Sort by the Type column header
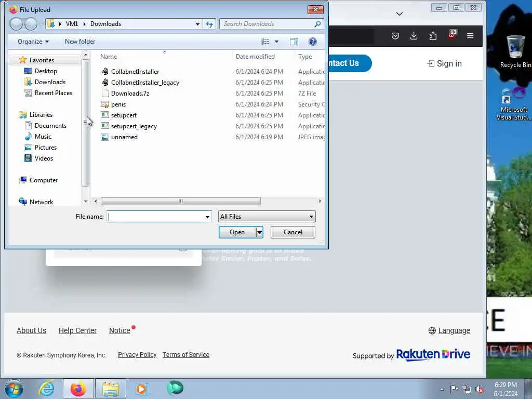 (x=305, y=57)
